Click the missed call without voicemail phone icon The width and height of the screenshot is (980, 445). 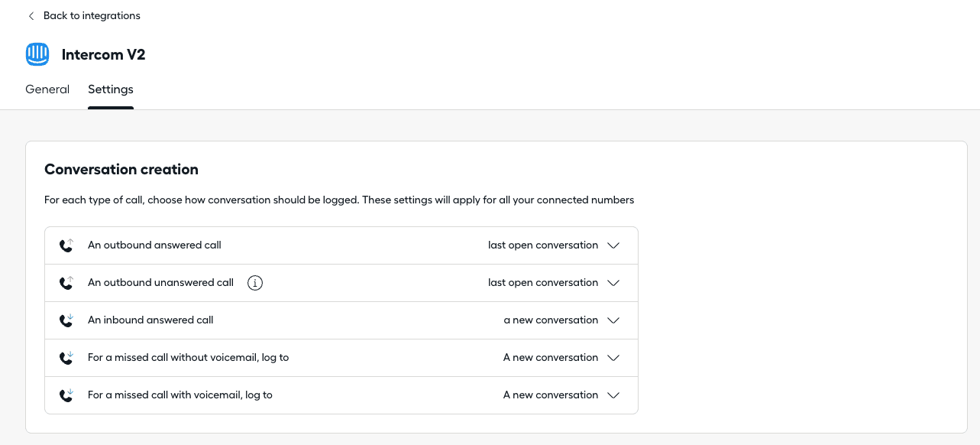[x=66, y=358]
